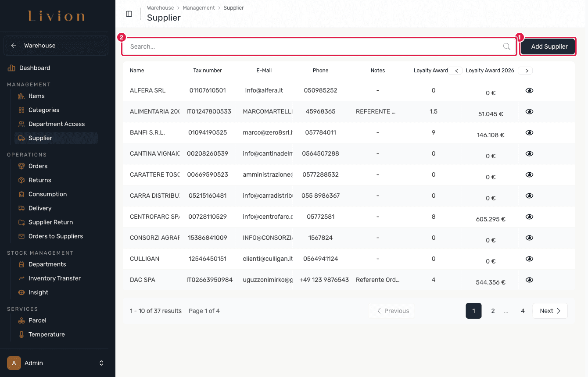Click the Parcel boxes icon
Image resolution: width=588 pixels, height=377 pixels.
click(x=21, y=320)
